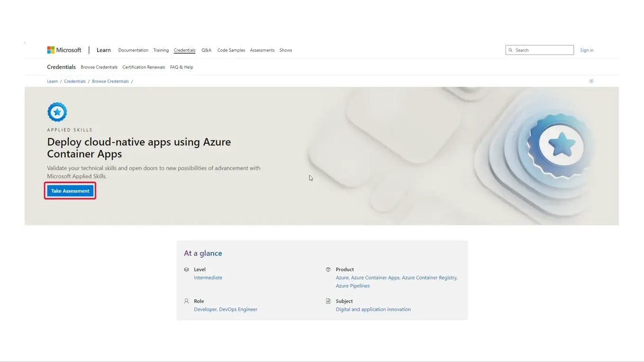
Task: Open FAQ & Help link
Action: tap(181, 67)
